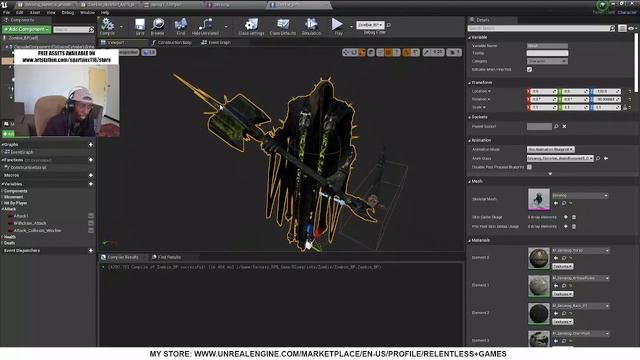640x360 pixels.
Task: Toggle visibility of Withdraw_Attack variable
Action: pos(91,223)
